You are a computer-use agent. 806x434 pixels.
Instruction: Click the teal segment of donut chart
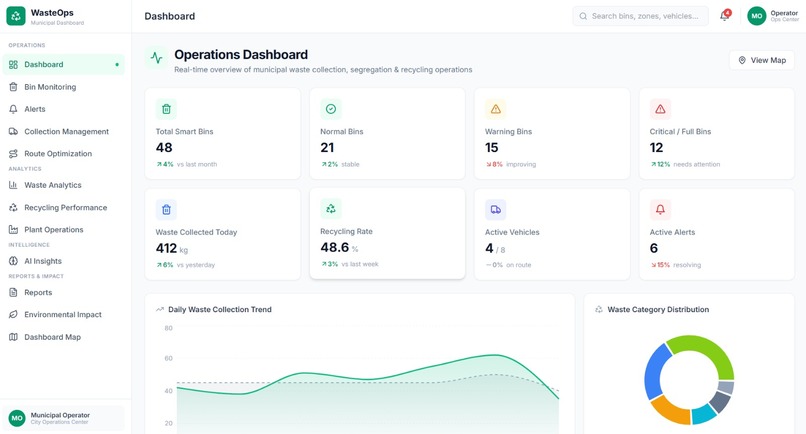[703, 414]
